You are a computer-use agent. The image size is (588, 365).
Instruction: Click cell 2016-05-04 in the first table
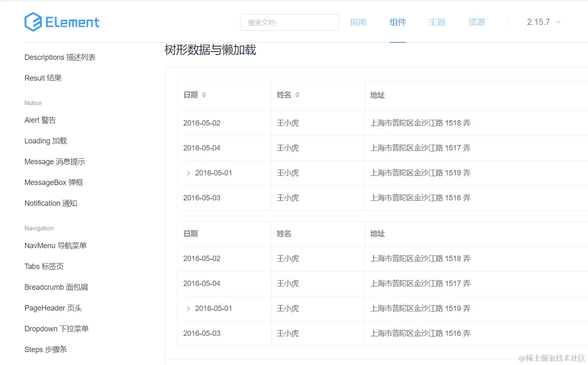(x=202, y=148)
